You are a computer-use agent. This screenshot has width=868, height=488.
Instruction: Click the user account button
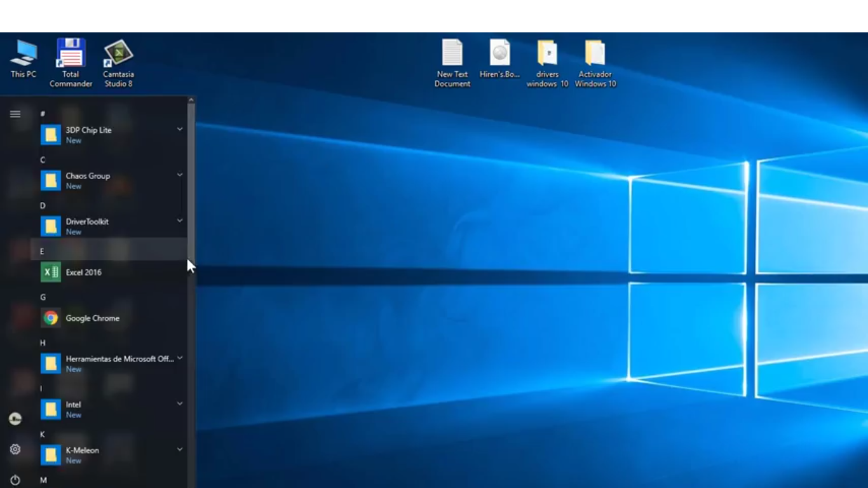pos(15,418)
